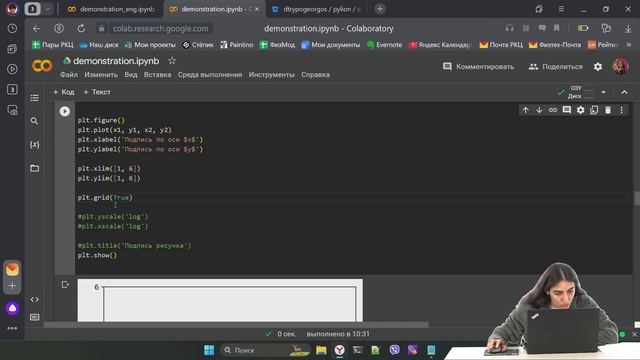Click Поделиться share button
Viewport: 640px width, 360px height.
(x=556, y=67)
